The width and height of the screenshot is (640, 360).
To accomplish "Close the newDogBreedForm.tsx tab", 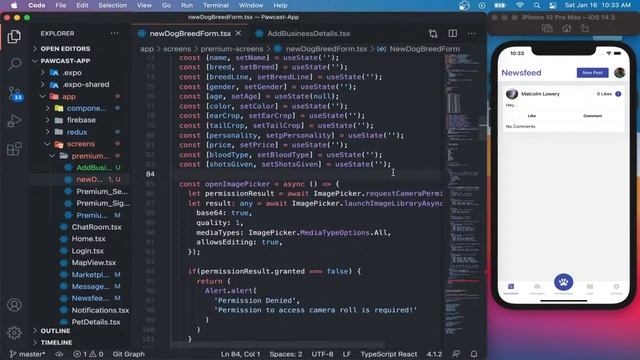I will click(238, 33).
